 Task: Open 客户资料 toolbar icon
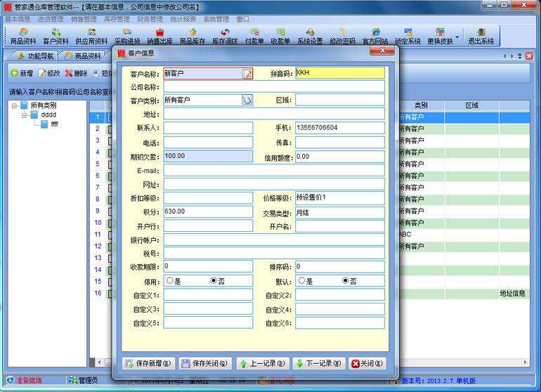(x=56, y=37)
